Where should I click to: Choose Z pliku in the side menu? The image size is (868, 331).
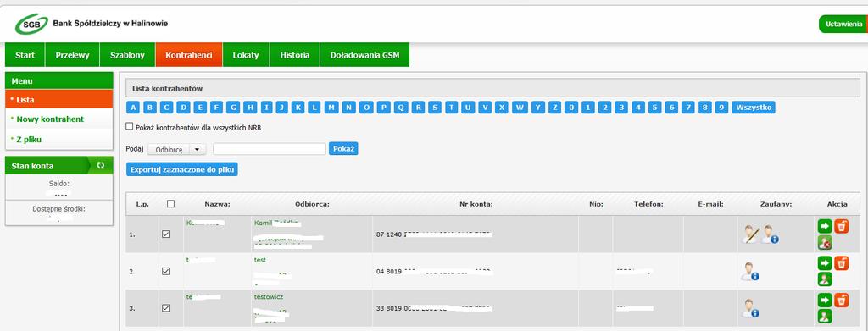pyautogui.click(x=59, y=139)
